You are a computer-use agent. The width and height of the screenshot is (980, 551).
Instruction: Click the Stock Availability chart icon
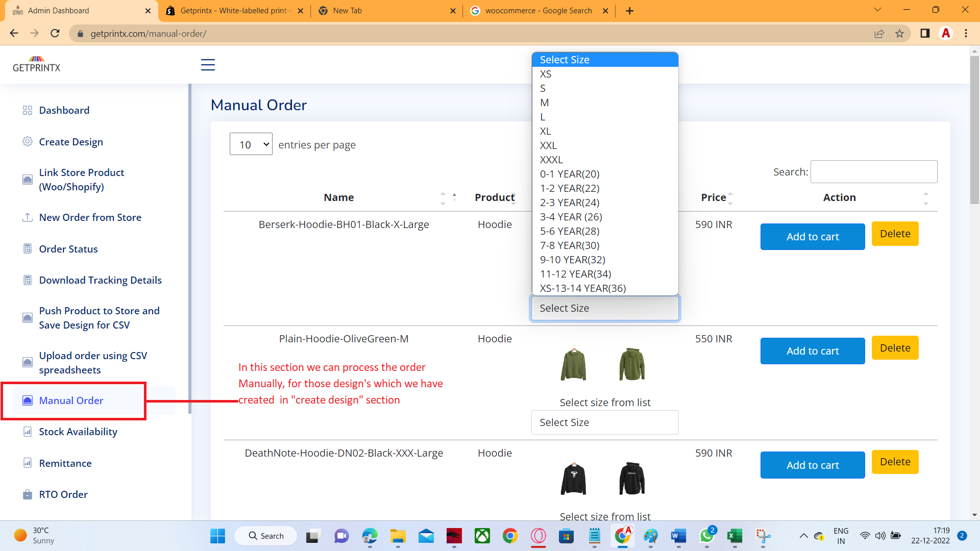tap(28, 432)
